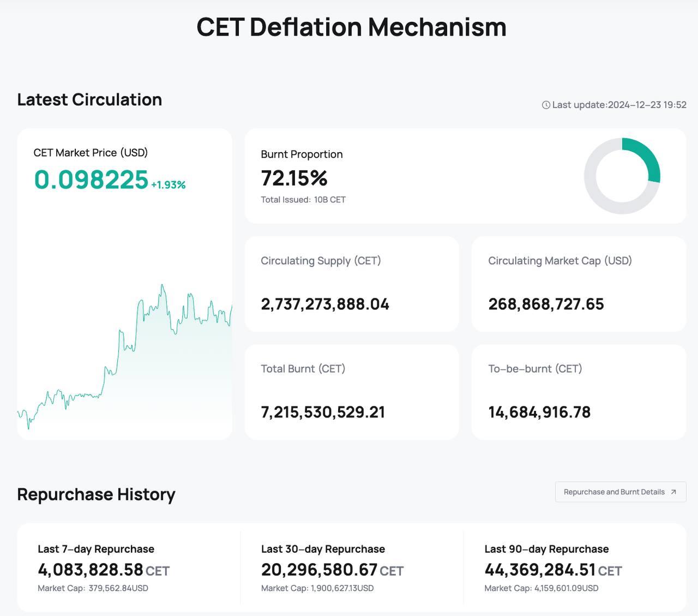
Task: Click the Repurchase History heading
Action: (96, 494)
